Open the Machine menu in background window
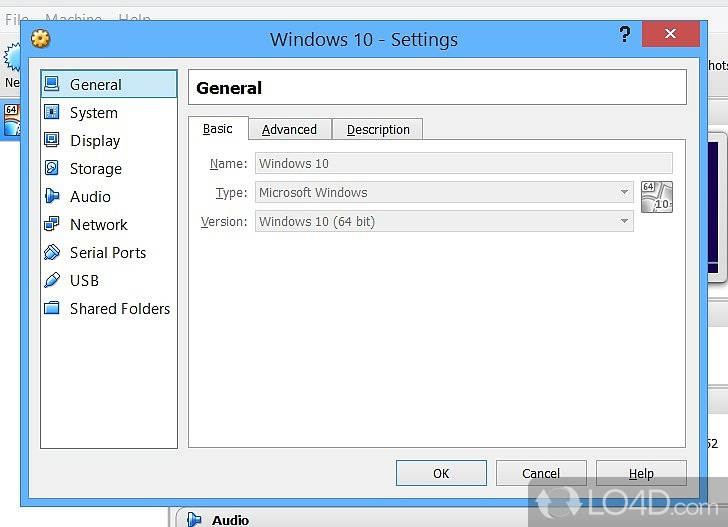This screenshot has height=527, width=728. click(73, 19)
